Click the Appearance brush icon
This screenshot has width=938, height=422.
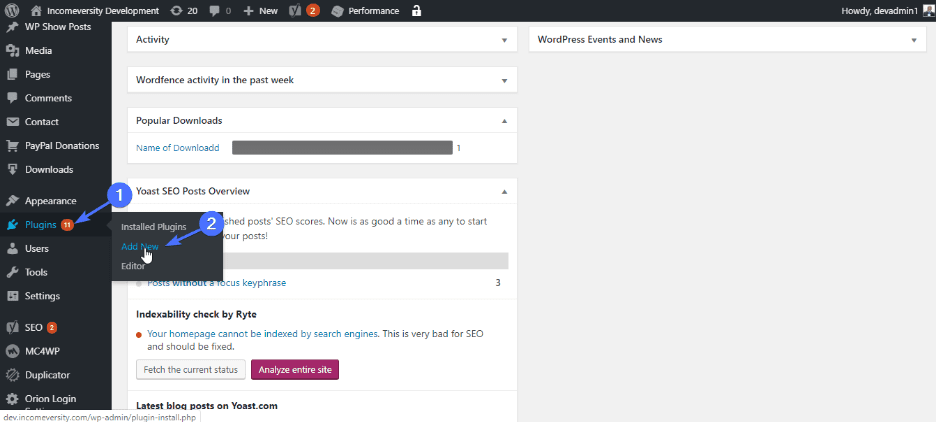coord(13,201)
